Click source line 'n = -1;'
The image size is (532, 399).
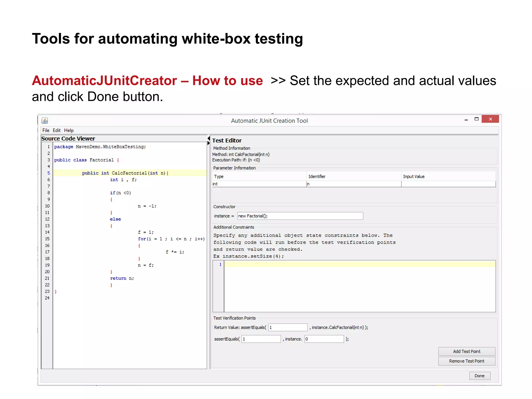[x=147, y=206]
